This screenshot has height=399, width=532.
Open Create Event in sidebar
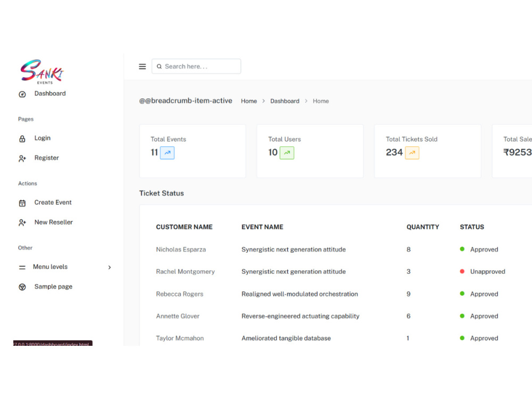[53, 203]
